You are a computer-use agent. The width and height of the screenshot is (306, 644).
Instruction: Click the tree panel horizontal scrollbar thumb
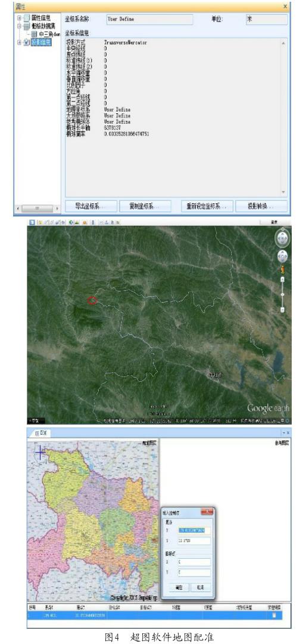[38, 208]
